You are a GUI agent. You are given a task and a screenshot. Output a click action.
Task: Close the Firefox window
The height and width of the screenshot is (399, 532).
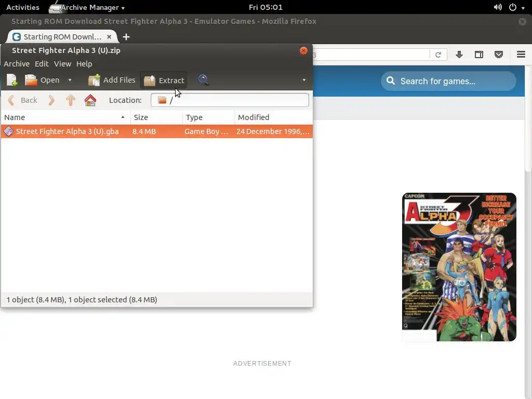coord(522,21)
